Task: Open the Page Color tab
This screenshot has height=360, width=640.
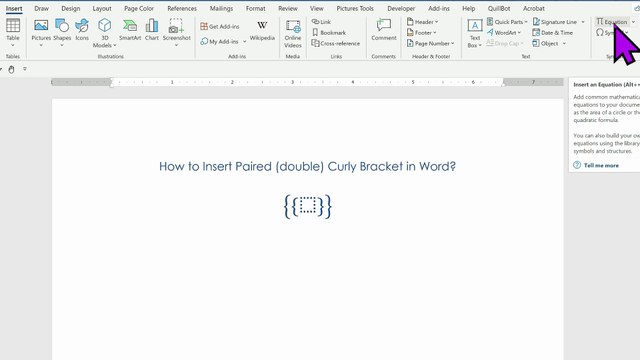Action: [139, 8]
